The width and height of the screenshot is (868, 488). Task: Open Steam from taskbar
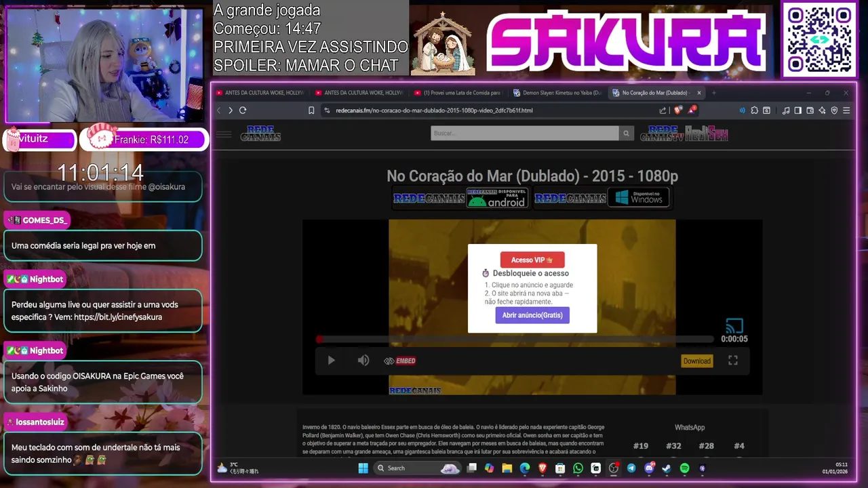point(667,468)
